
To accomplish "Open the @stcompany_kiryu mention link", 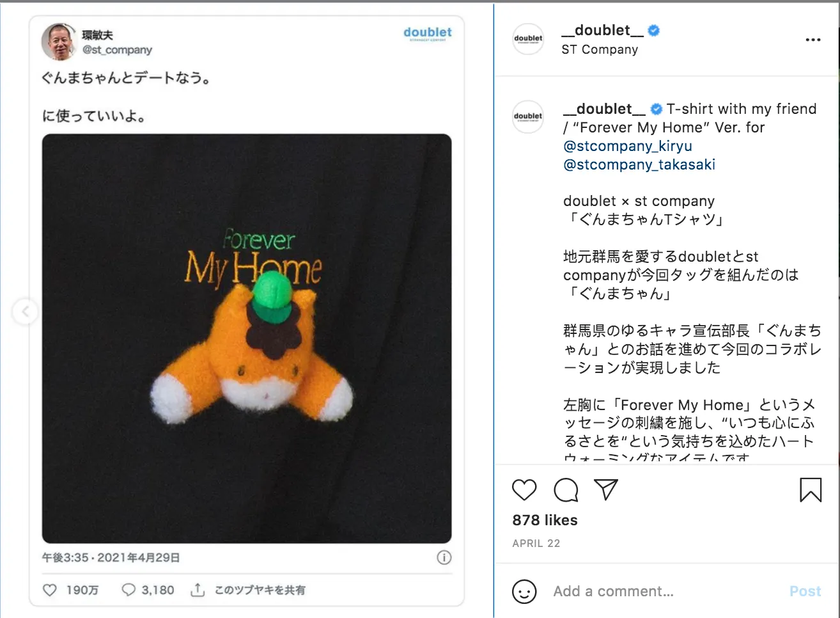I will 627,146.
